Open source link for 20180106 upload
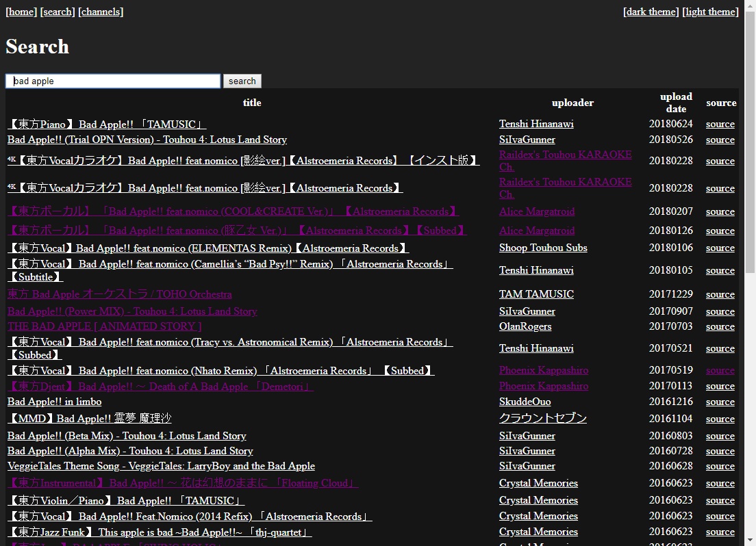756x546 pixels. pyautogui.click(x=720, y=248)
